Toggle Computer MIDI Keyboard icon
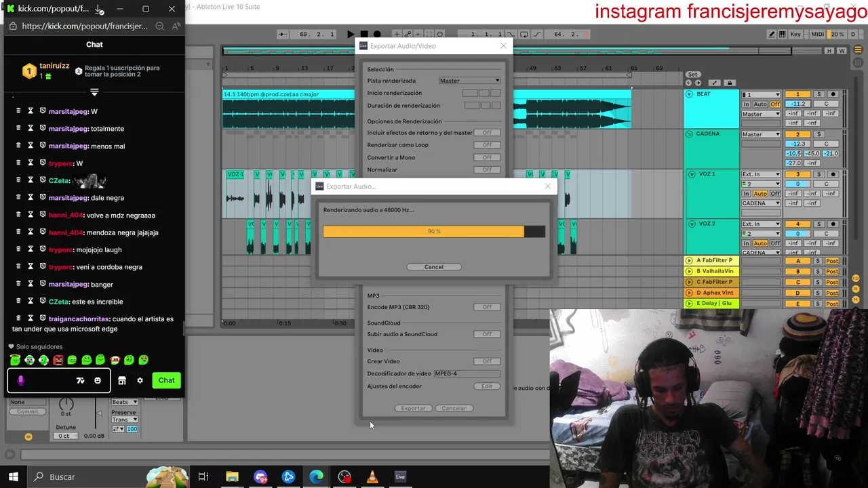868x488 pixels. pyautogui.click(x=783, y=35)
